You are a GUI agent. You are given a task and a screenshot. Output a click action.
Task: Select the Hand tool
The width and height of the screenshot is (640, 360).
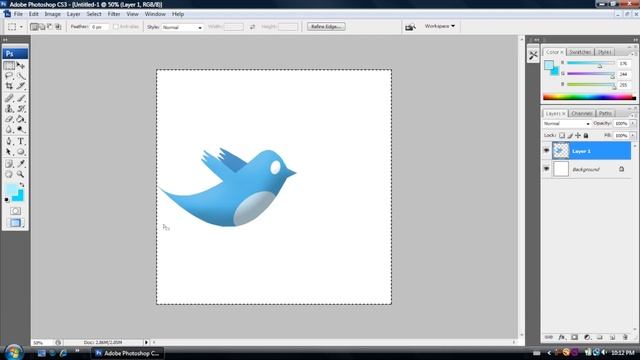9,174
